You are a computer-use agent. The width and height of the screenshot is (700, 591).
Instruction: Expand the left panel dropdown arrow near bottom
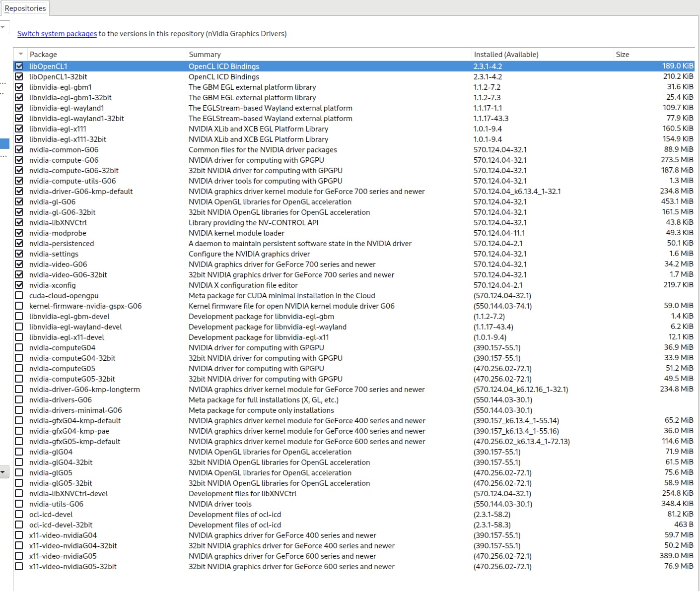[3, 472]
